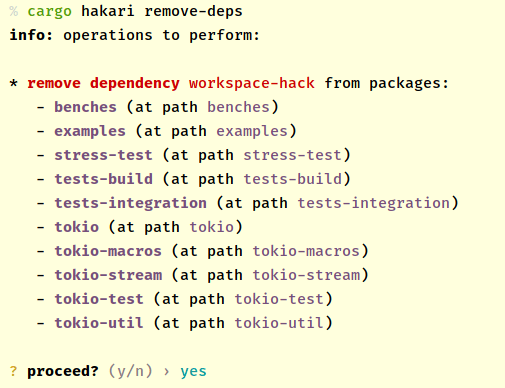Click the 'proceed?' prompt text
The height and width of the screenshot is (388, 505).
[x=63, y=371]
